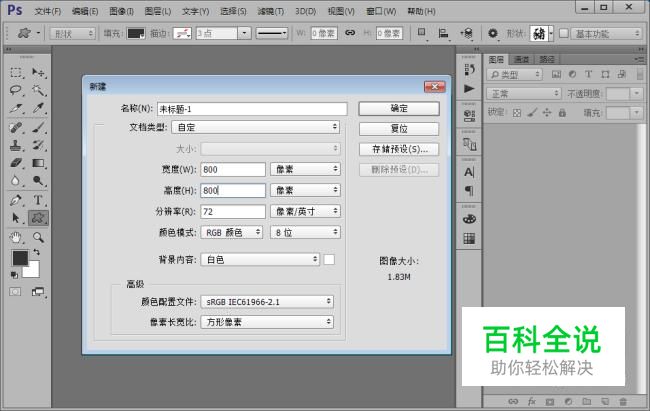The height and width of the screenshot is (411, 650).
Task: Open the RGB color mode dropdown
Action: (232, 233)
